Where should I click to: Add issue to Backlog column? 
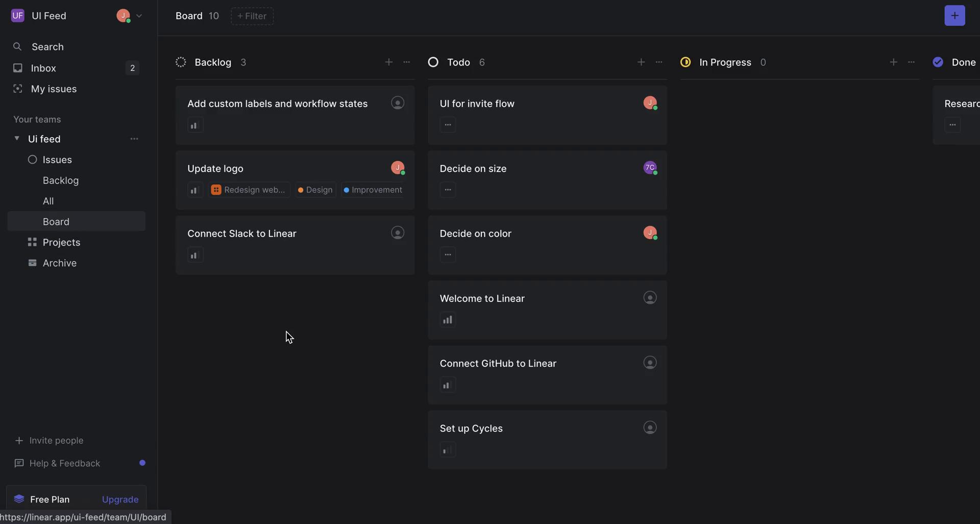tap(388, 62)
